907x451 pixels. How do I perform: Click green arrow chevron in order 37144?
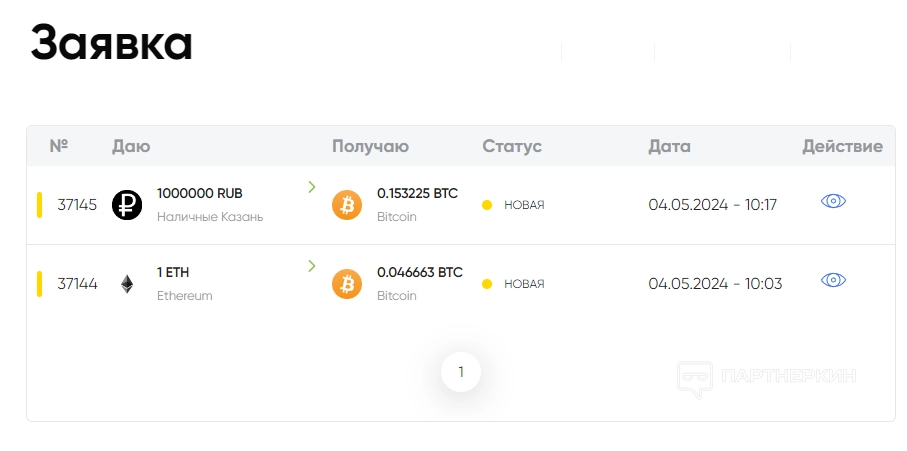(312, 266)
